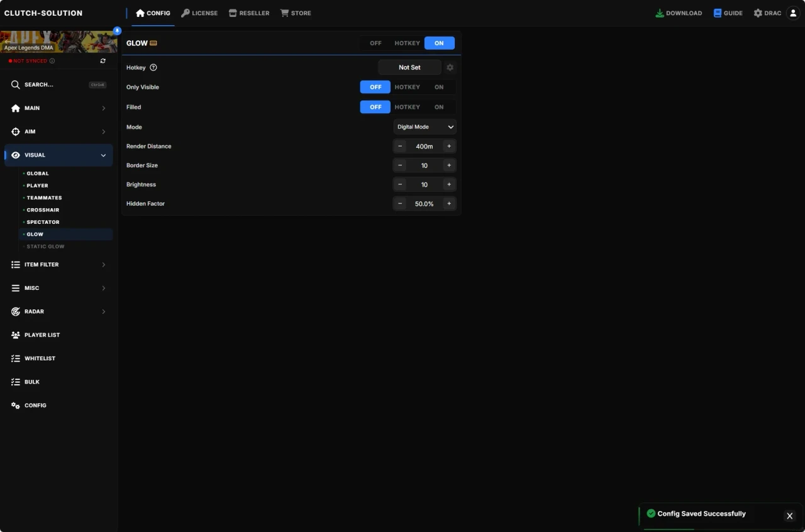Viewport: 805px width, 532px height.
Task: Click the sync refresh icon near NOT SYNCED
Action: click(x=103, y=60)
